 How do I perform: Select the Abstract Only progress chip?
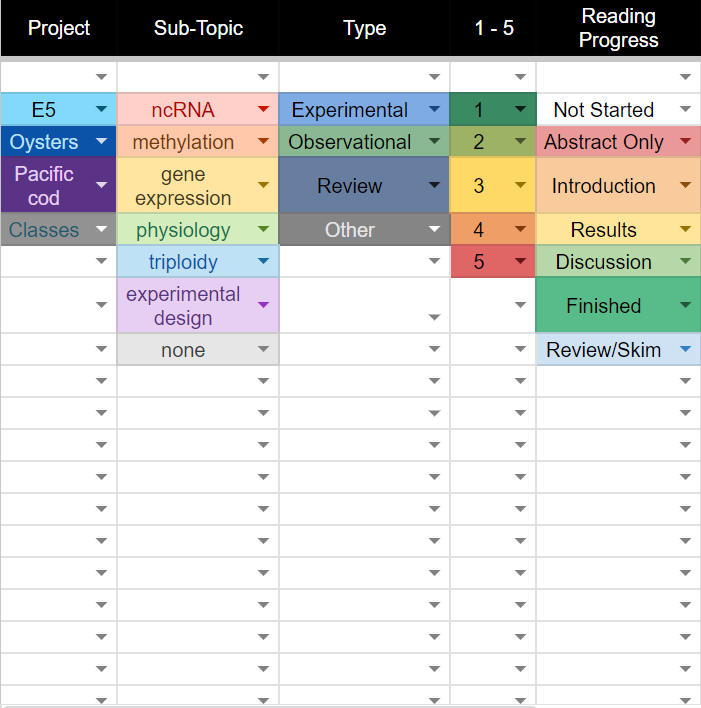[604, 142]
